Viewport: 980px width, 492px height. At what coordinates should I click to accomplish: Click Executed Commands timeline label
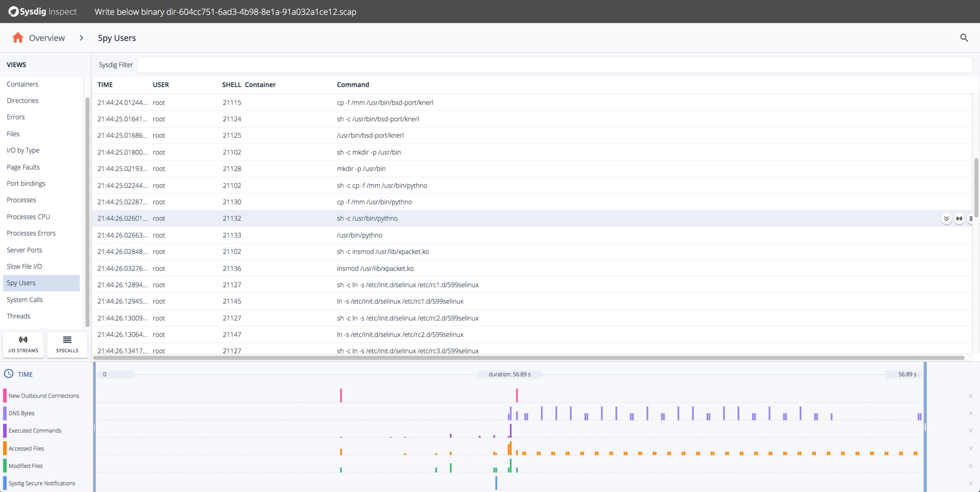pos(35,430)
